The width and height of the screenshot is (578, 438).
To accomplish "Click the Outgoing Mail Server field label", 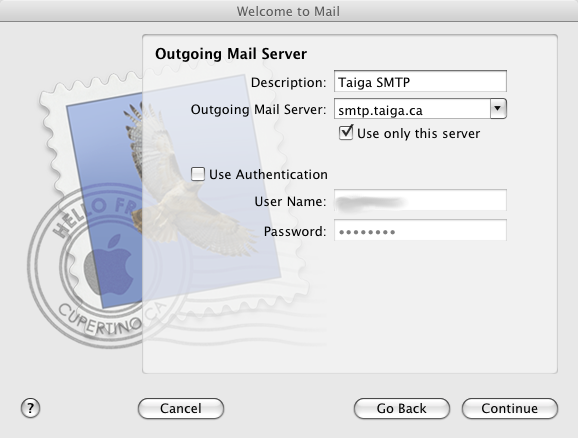I will 258,110.
